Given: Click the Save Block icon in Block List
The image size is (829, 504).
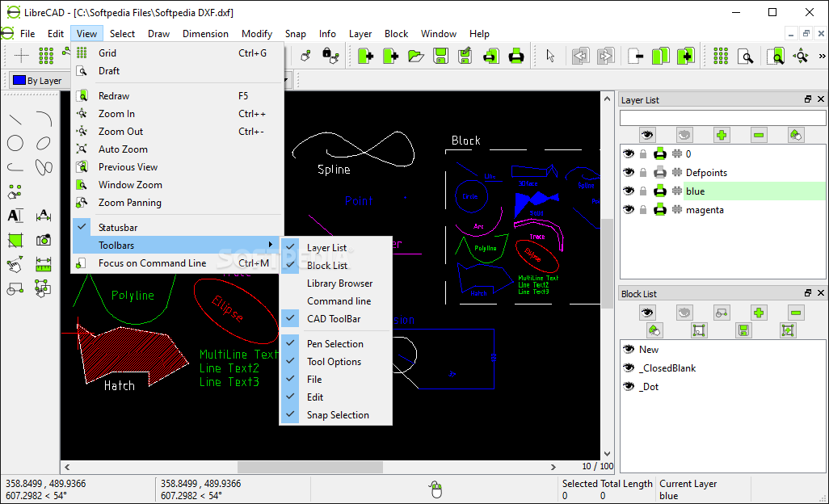Looking at the screenshot, I should 743,330.
